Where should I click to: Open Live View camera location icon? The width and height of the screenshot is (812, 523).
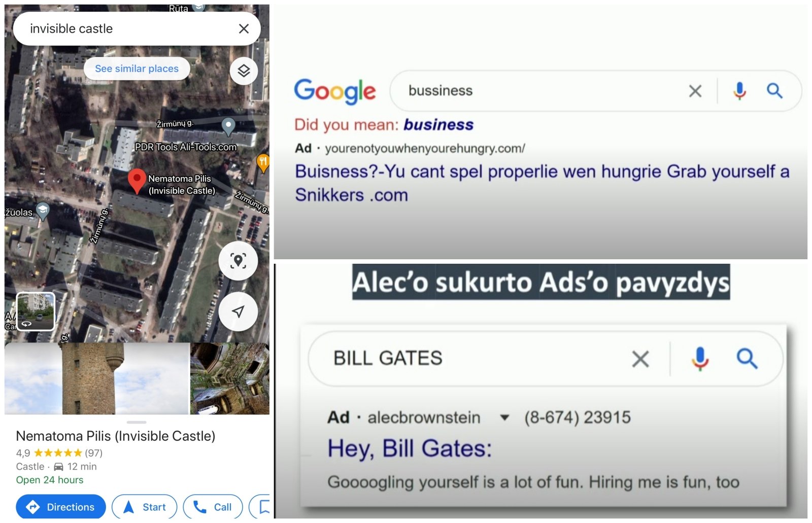pyautogui.click(x=238, y=261)
